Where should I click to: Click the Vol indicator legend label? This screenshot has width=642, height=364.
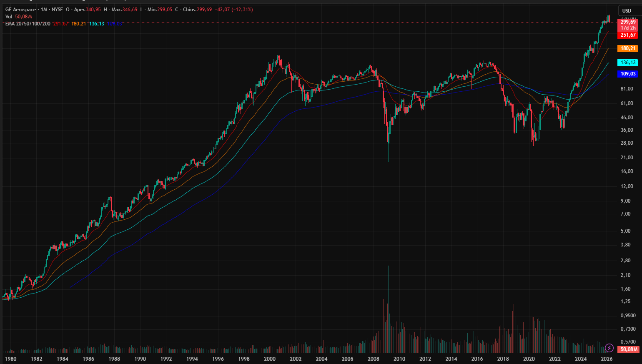[9, 17]
